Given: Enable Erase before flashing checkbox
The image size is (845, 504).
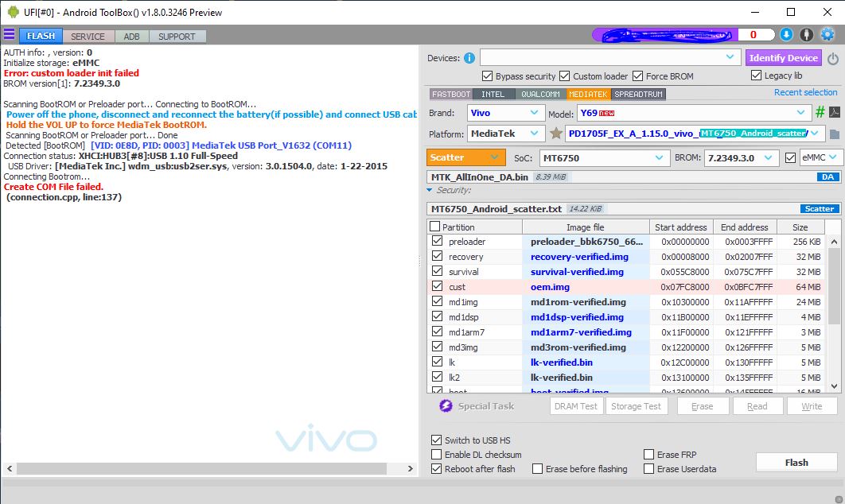Looking at the screenshot, I should tap(537, 469).
